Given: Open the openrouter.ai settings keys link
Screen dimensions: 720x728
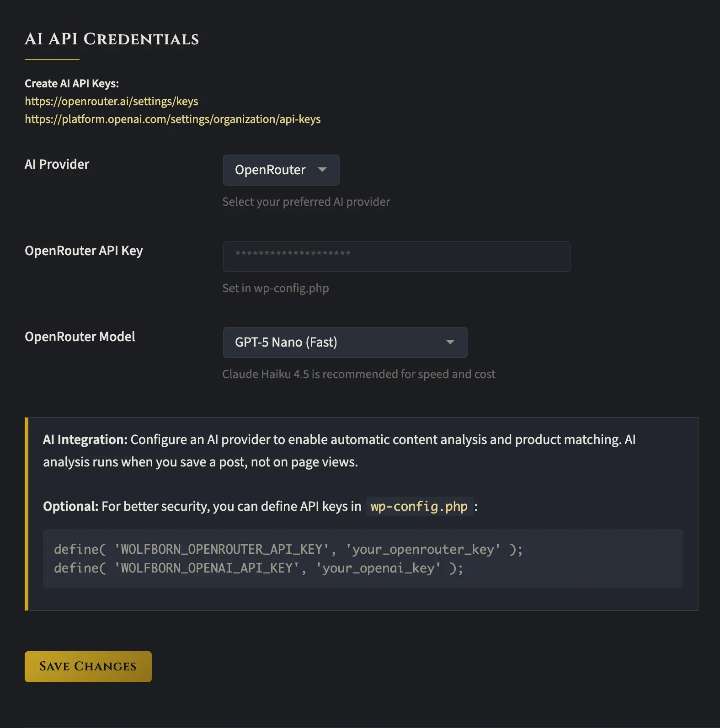Looking at the screenshot, I should [111, 101].
